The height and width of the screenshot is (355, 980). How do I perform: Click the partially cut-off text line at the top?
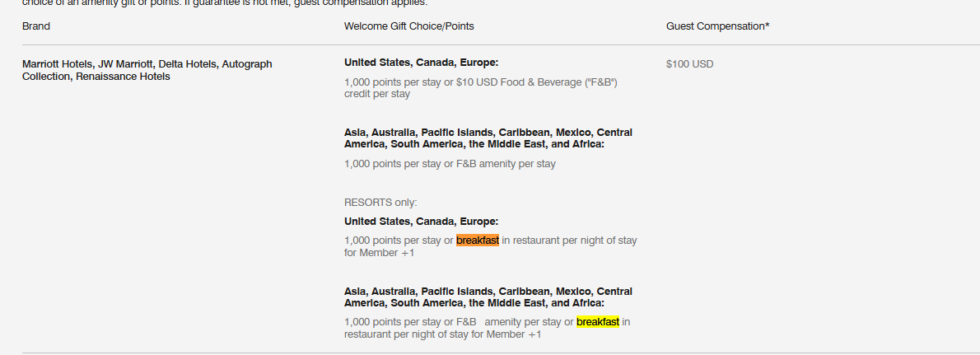[x=222, y=3]
